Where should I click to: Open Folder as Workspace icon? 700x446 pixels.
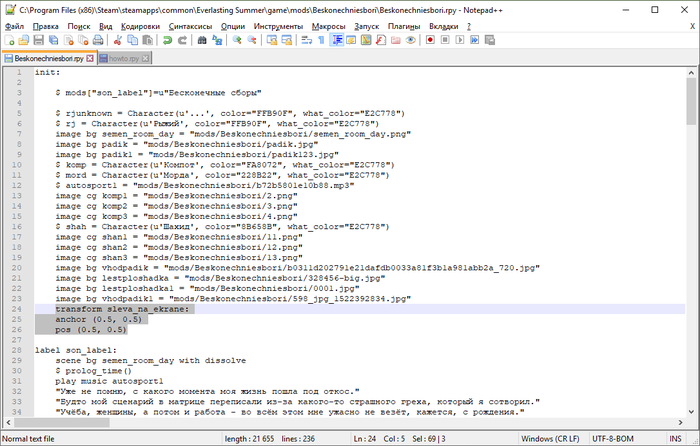pyautogui.click(x=396, y=40)
